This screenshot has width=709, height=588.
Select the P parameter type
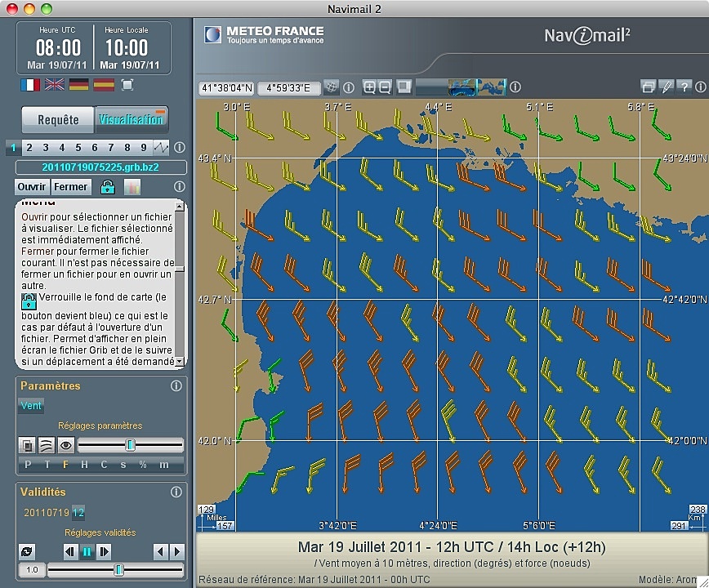pyautogui.click(x=28, y=465)
